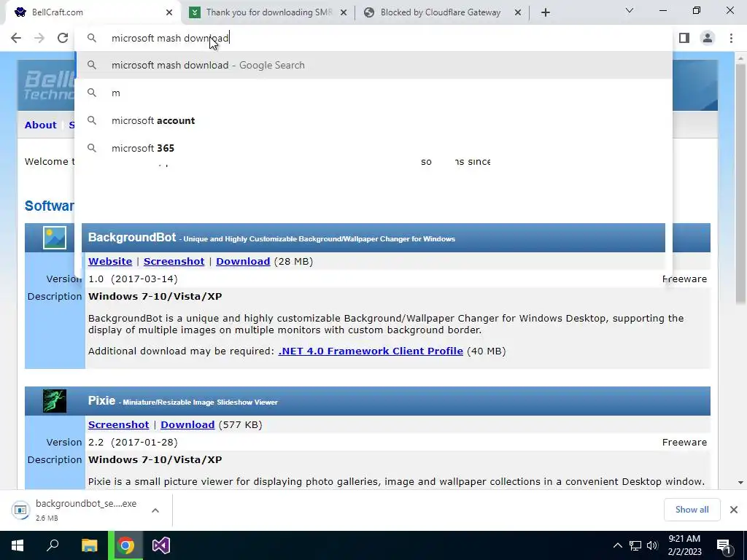Click the volume speaker tray icon
747x560 pixels.
point(652,545)
